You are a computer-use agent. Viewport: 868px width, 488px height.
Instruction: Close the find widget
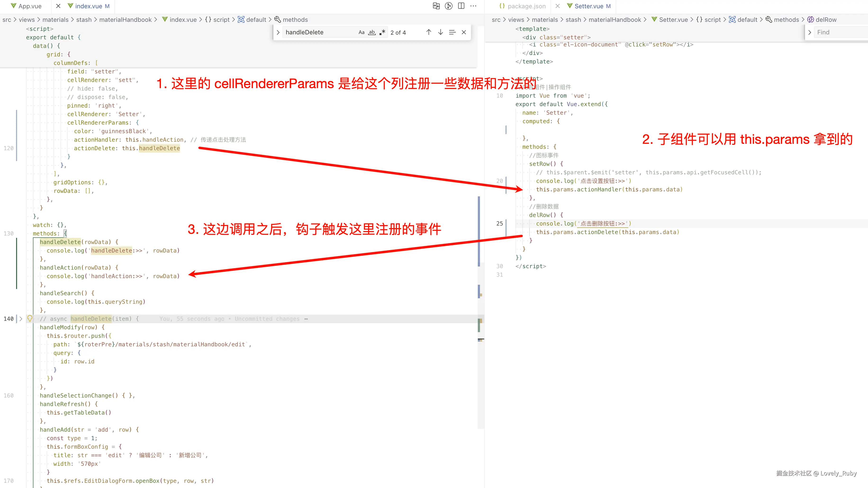pyautogui.click(x=464, y=32)
